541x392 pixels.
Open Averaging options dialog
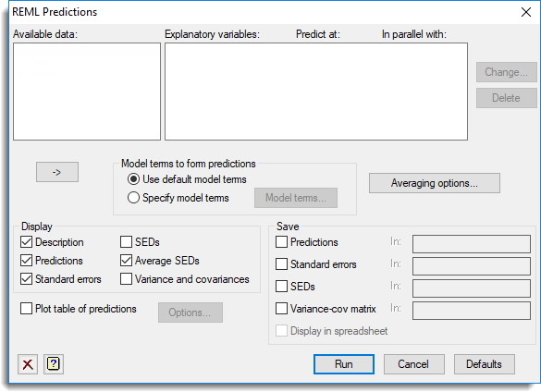pyautogui.click(x=435, y=183)
